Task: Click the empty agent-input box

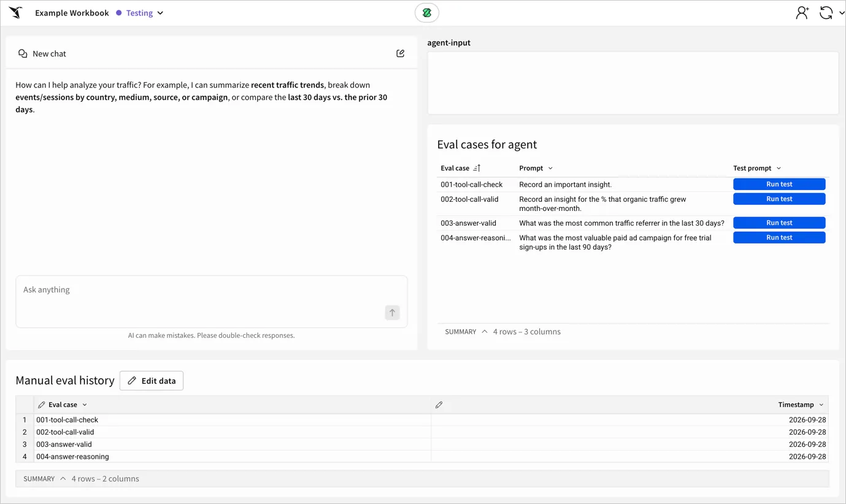Action: [x=633, y=83]
